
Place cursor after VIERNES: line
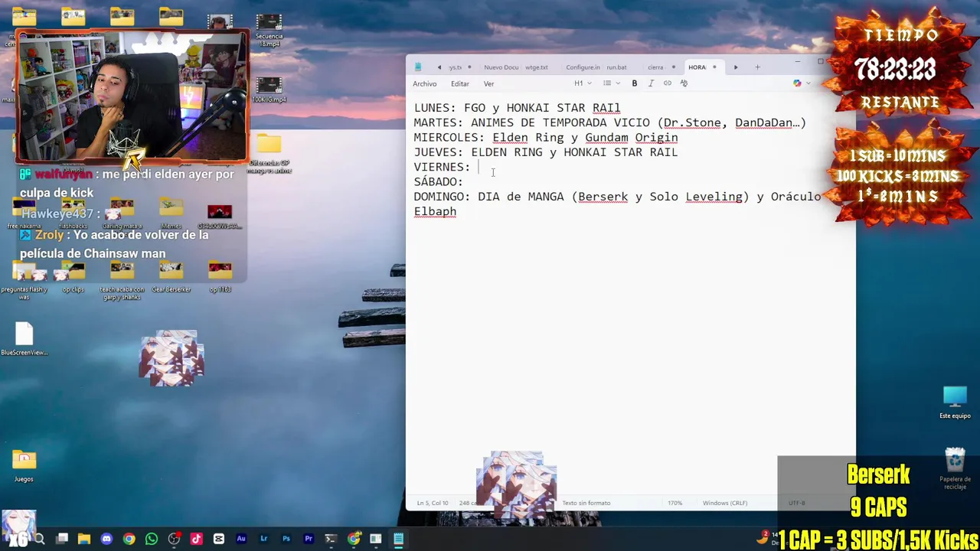pos(479,167)
